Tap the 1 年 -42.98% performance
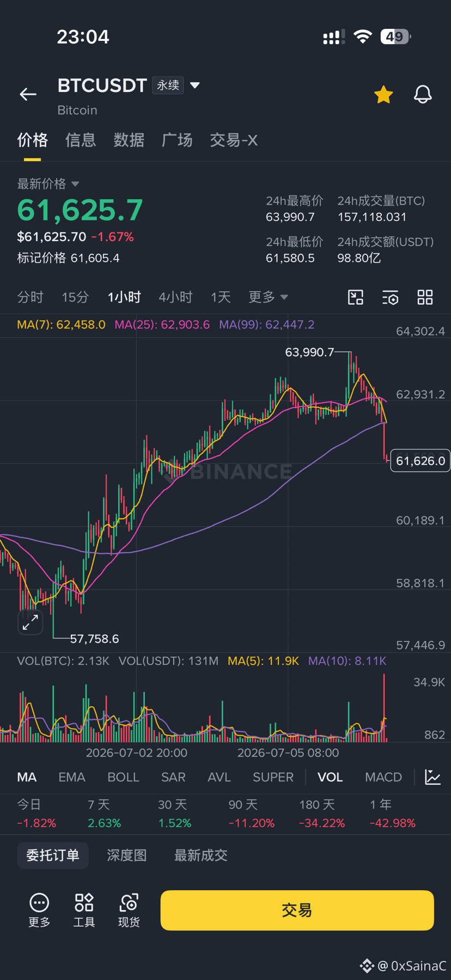The image size is (451, 980). (x=392, y=813)
